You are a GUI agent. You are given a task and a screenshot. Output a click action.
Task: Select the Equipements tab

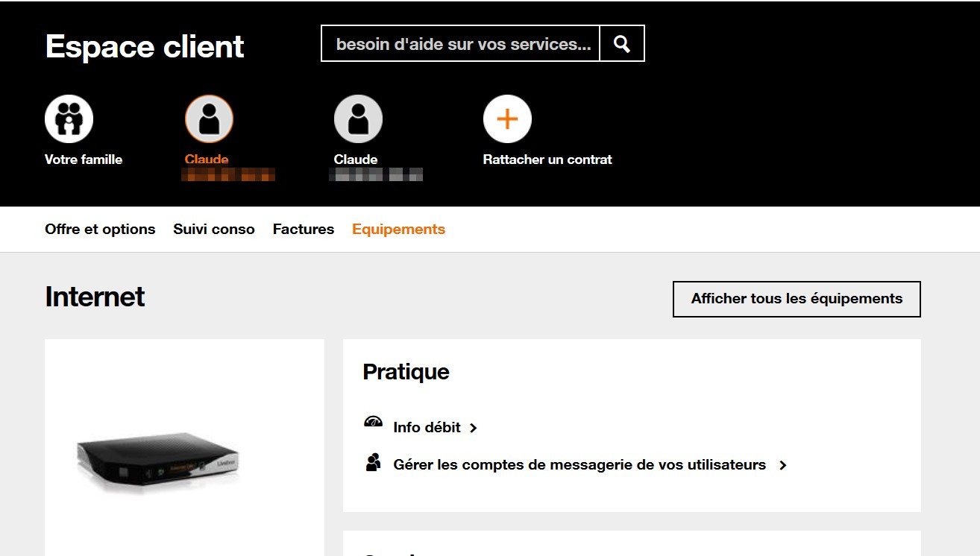click(398, 230)
